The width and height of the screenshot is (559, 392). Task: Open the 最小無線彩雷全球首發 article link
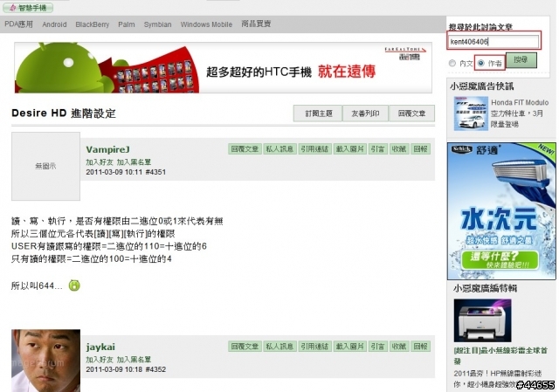click(x=500, y=355)
